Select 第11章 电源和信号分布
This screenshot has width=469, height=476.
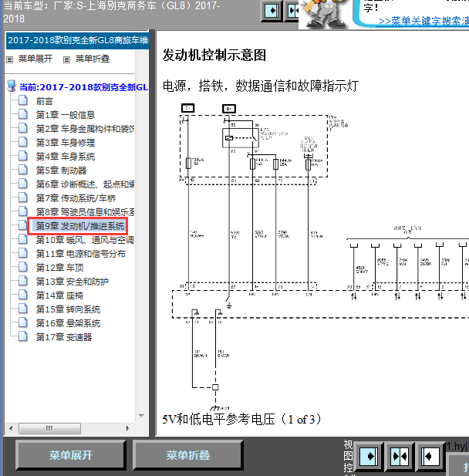coord(80,254)
